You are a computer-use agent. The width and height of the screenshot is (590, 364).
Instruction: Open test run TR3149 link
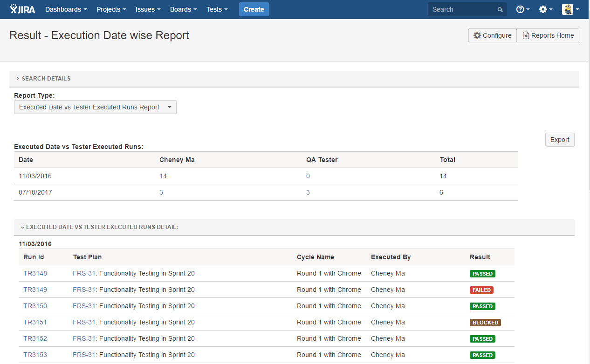35,290
